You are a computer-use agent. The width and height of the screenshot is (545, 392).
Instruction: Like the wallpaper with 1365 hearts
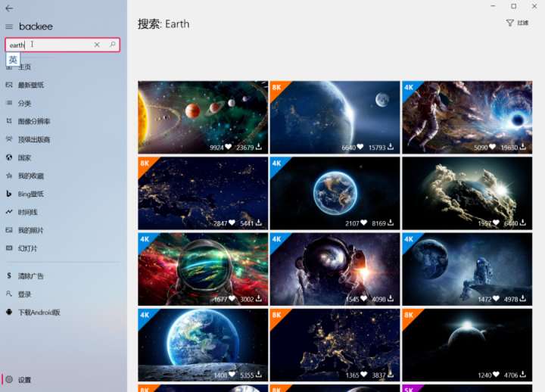363,375
